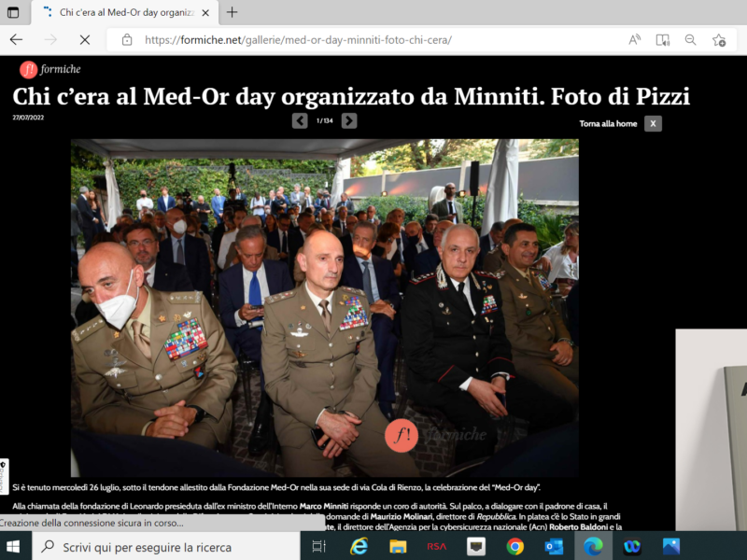Viewport: 747px width, 560px height.
Task: Click the previous photo arrow in gallery
Action: [300, 120]
